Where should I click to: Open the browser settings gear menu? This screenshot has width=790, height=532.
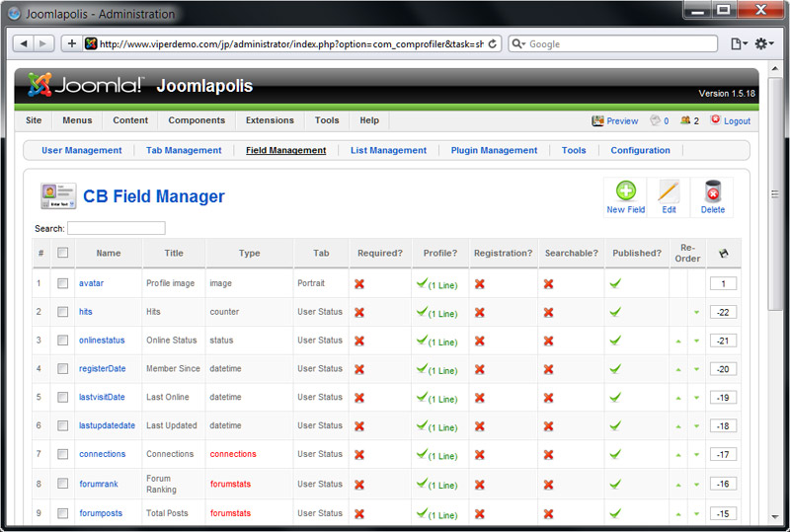[763, 43]
